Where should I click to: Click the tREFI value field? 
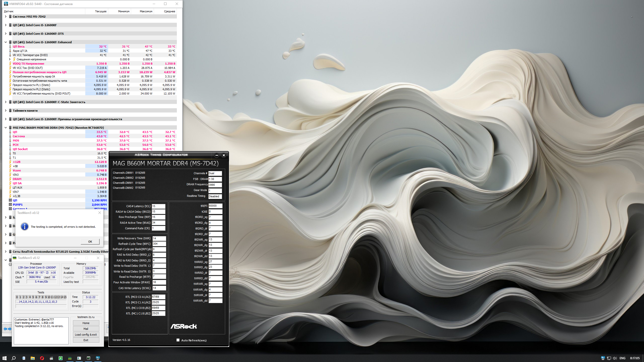coord(215,206)
